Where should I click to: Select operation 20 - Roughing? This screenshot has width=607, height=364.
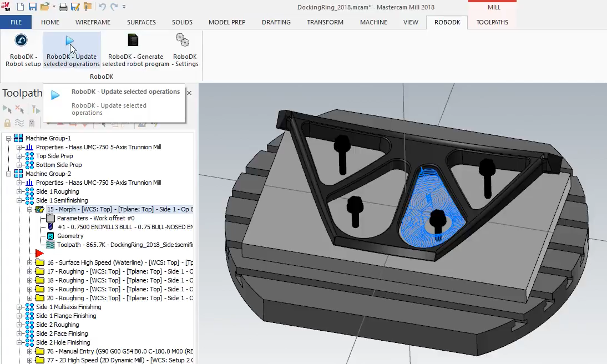point(120,298)
